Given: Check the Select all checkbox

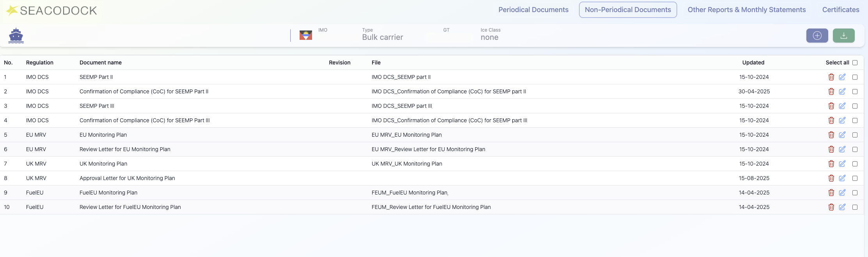Looking at the screenshot, I should point(855,62).
